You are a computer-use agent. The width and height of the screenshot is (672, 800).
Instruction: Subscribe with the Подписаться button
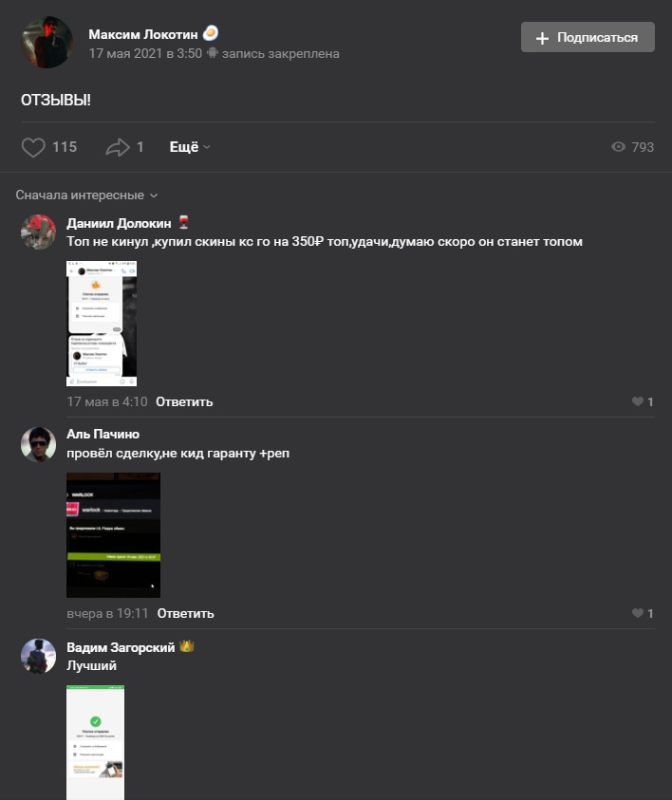point(588,37)
